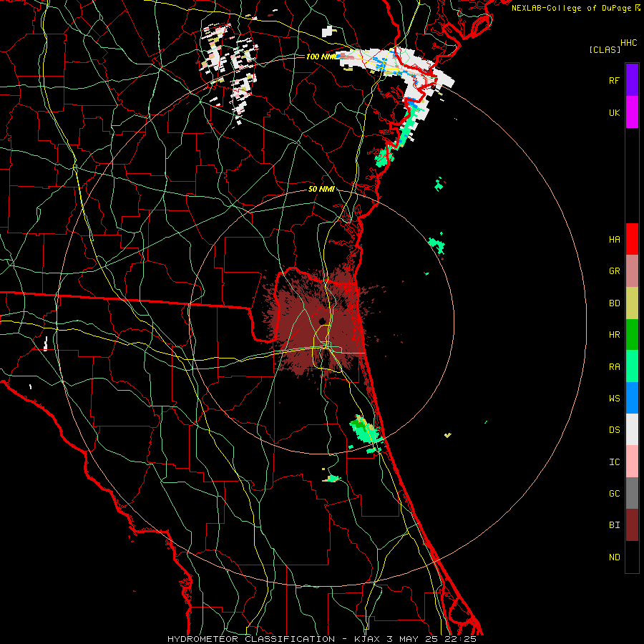
Task: Click the 'DS' legend label
Action: [614, 429]
